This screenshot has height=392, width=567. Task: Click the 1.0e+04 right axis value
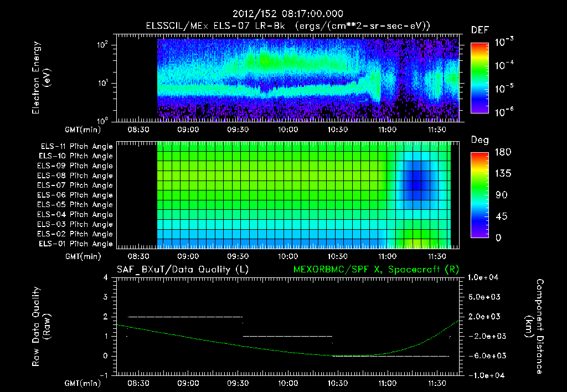[483, 278]
